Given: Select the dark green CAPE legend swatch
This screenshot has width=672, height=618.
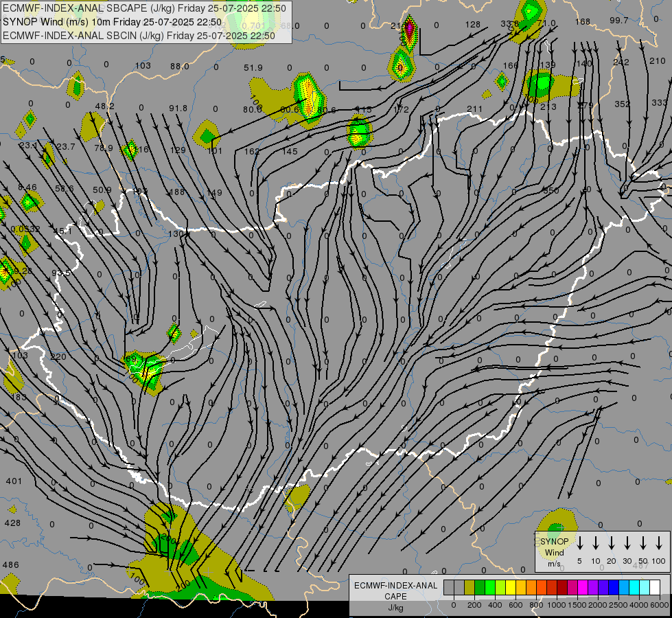Looking at the screenshot, I should tap(480, 587).
